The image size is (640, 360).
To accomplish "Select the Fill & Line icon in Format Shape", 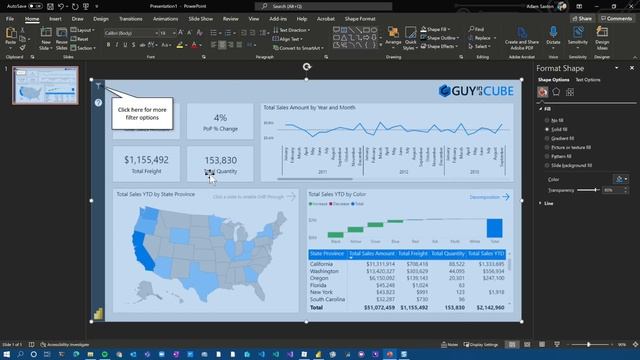I will [542, 92].
